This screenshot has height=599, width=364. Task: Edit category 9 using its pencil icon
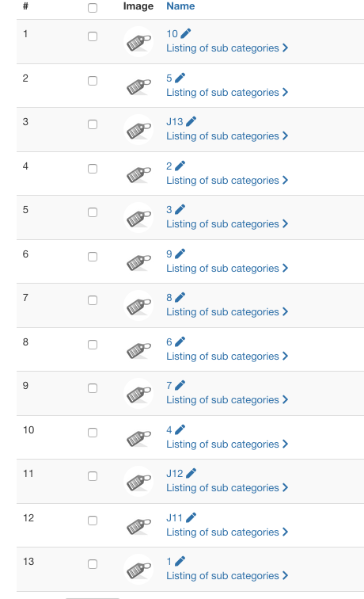pyautogui.click(x=180, y=254)
